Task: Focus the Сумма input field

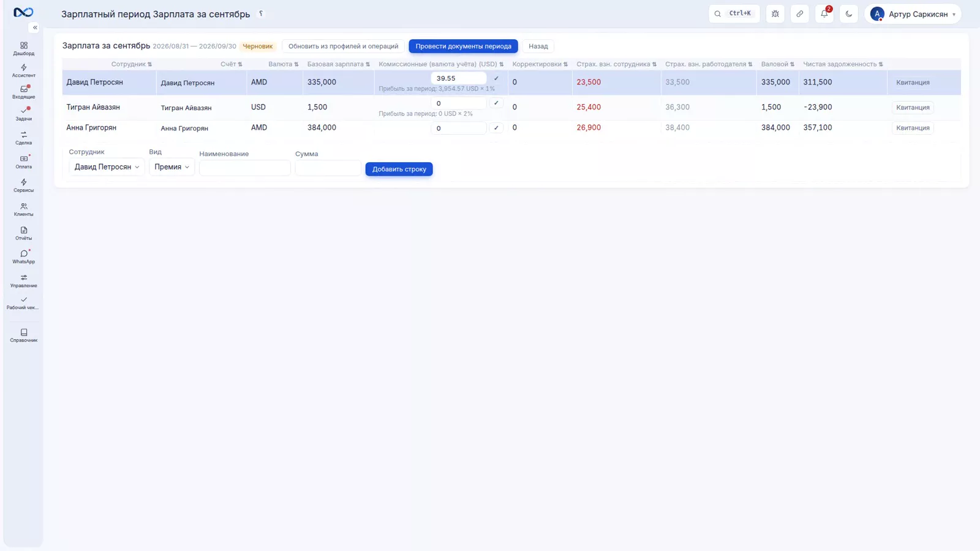Action: click(x=328, y=168)
